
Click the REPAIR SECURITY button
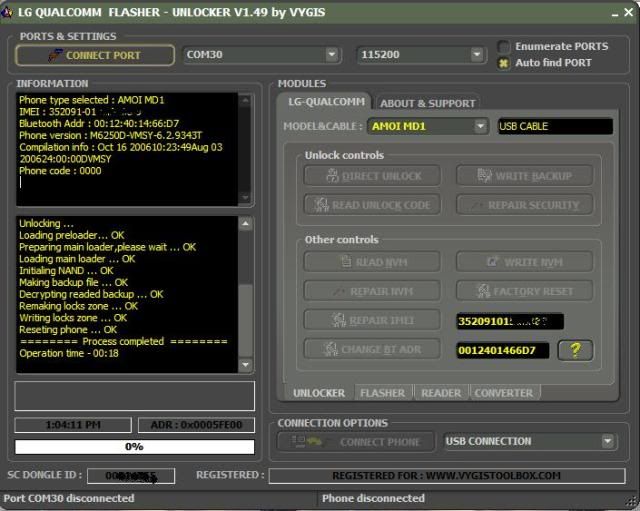tap(524, 204)
